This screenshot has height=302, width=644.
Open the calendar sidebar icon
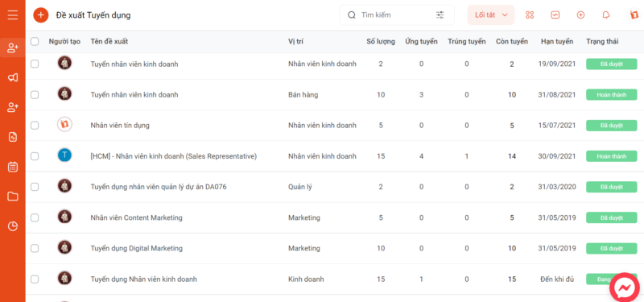click(13, 167)
